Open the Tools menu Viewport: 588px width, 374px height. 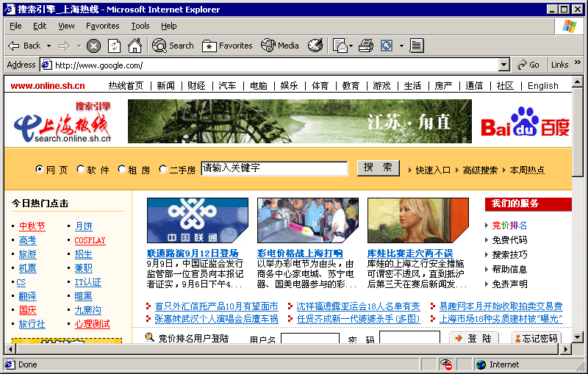(x=140, y=26)
